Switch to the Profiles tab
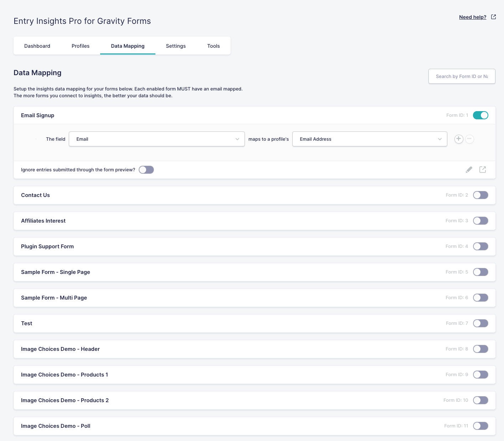 81,46
